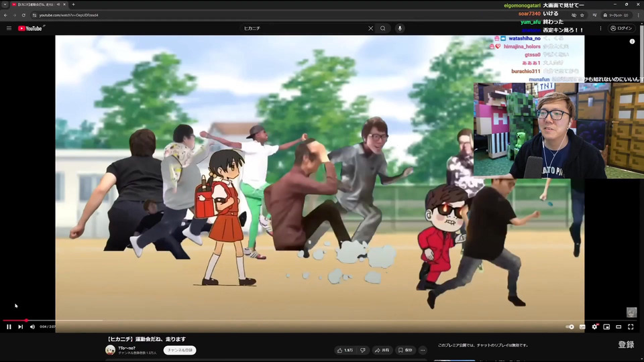Click the incognito シークレット indicator
Screen dimensions: 644x362
point(615,15)
